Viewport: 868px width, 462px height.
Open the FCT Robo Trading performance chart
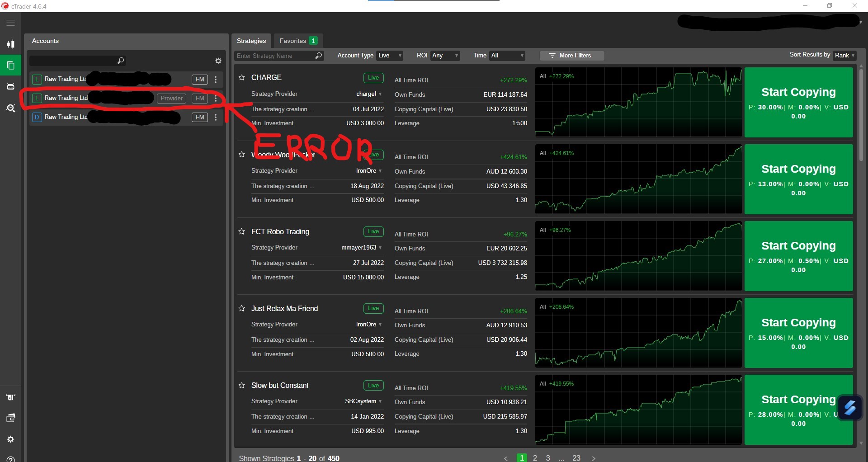(x=638, y=256)
